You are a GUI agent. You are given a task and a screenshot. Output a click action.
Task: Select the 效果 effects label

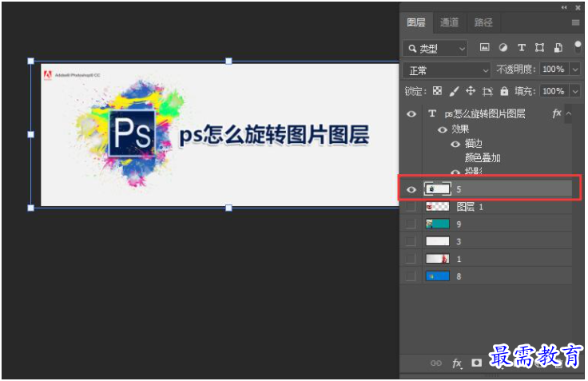pyautogui.click(x=460, y=129)
